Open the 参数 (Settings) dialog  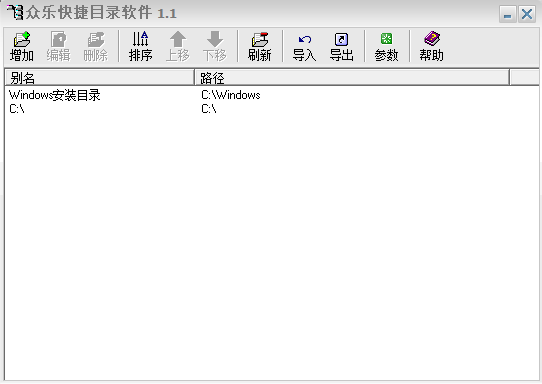click(386, 46)
